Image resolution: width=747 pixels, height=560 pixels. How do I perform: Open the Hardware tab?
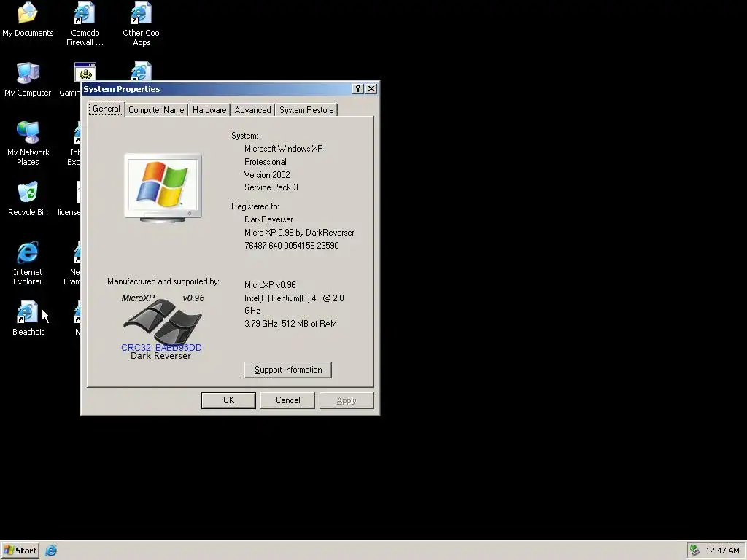click(x=209, y=110)
